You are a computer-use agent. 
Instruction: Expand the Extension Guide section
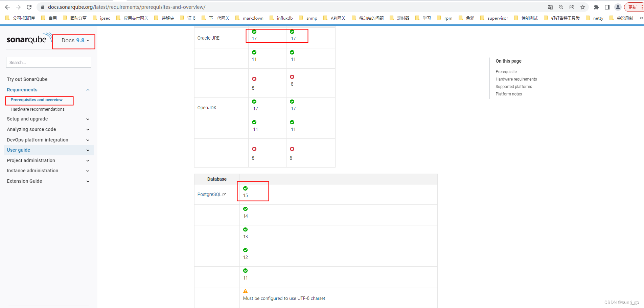[x=88, y=181]
